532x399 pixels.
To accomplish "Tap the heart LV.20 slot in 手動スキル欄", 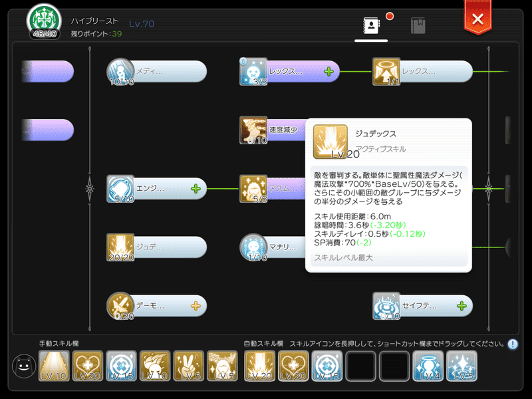I will point(88,366).
